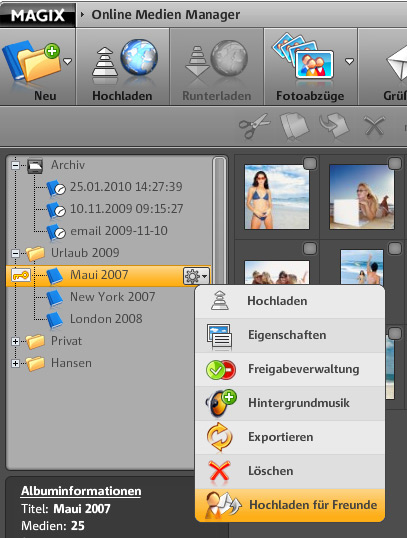This screenshot has height=538, width=407.
Task: Open the couple in sea thumbnail
Action: (362, 267)
